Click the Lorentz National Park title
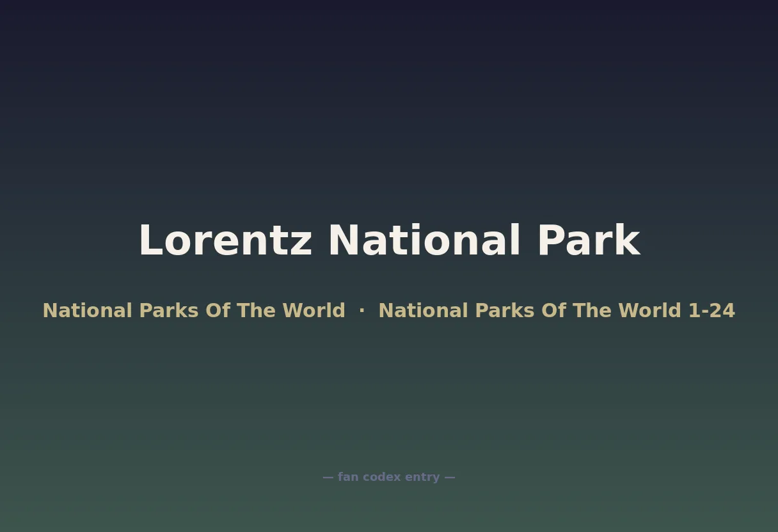This screenshot has width=778, height=532. (389, 240)
